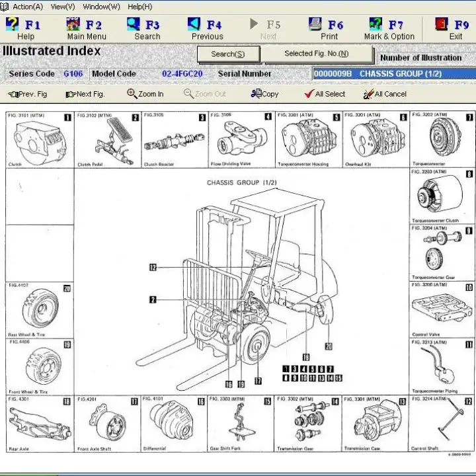Select the Differential figure thumbnail

click(174, 424)
